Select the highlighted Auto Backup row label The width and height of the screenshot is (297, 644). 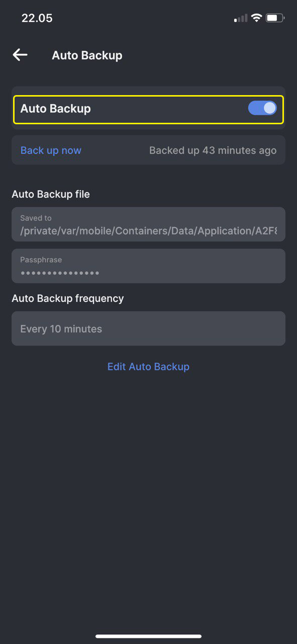pyautogui.click(x=55, y=108)
